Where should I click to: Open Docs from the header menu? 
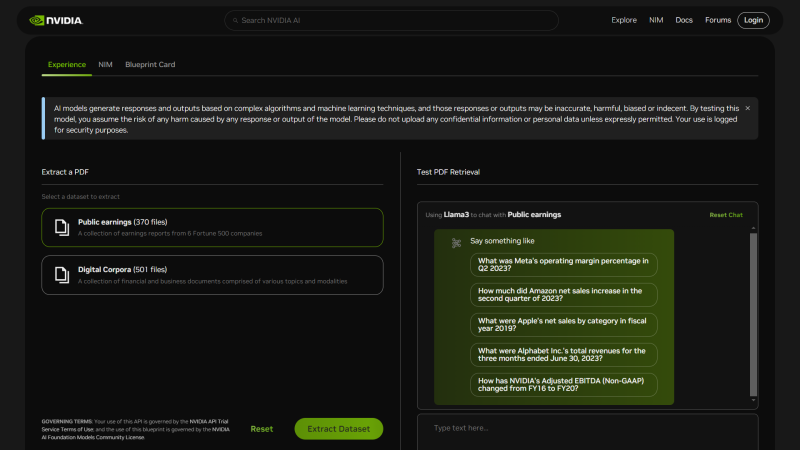(684, 20)
